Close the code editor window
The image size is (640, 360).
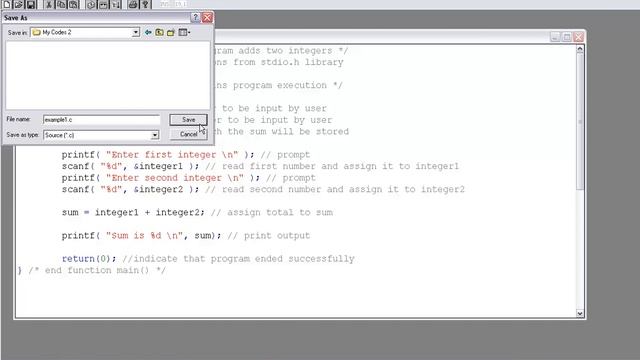579,37
